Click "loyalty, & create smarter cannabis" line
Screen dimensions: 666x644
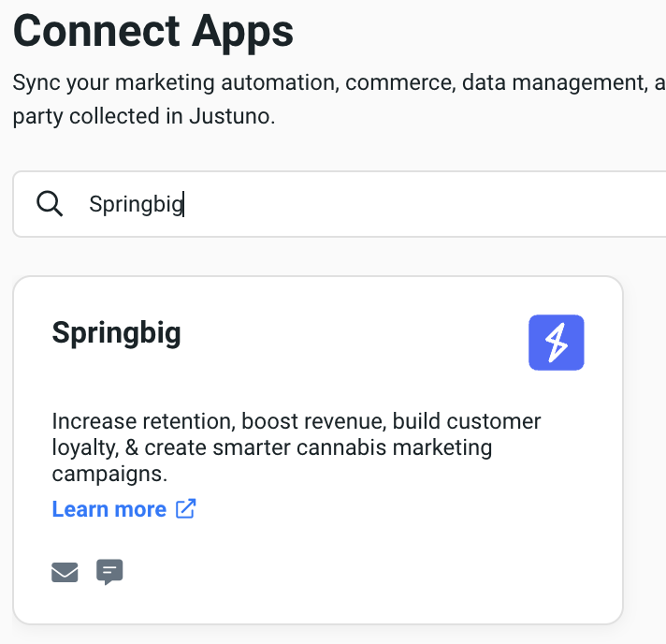pyautogui.click(x=271, y=447)
